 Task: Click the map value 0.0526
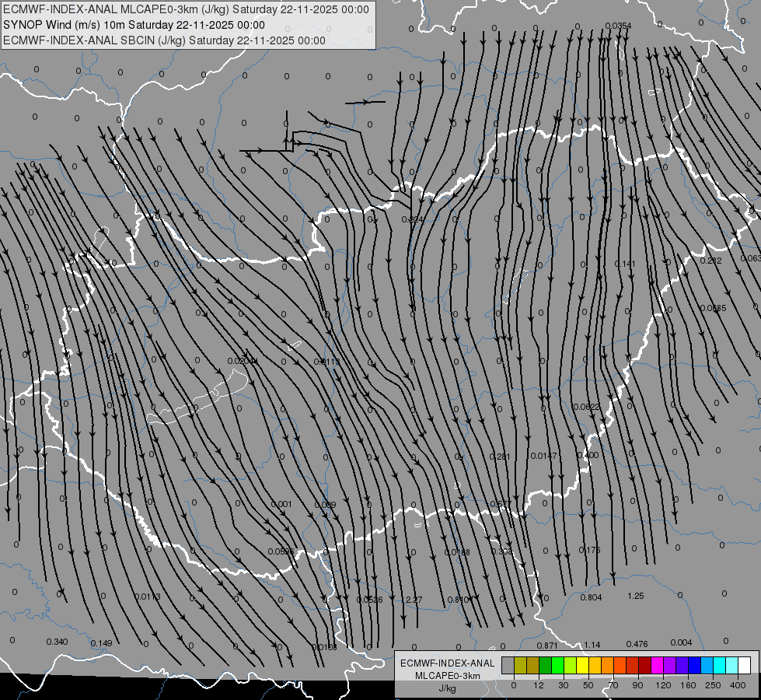(370, 600)
